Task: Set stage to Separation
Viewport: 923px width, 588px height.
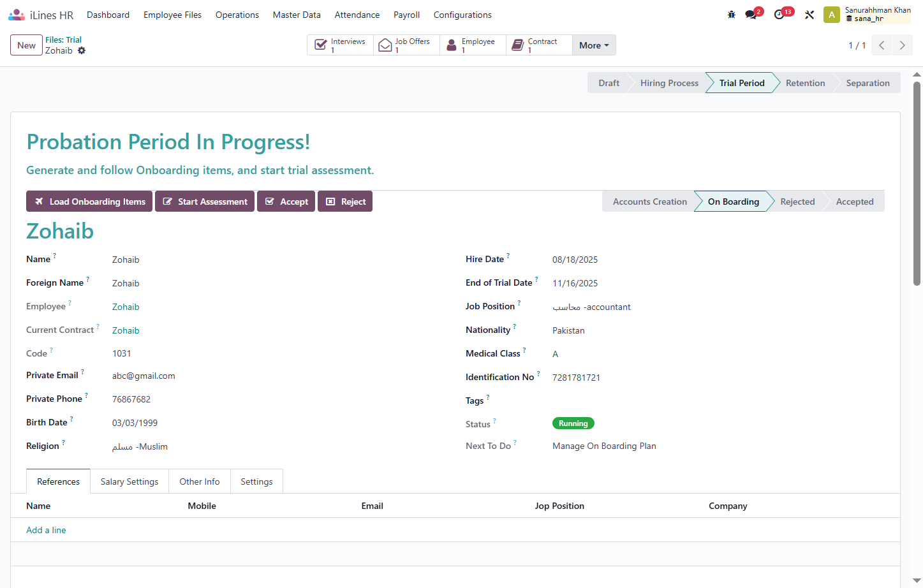Action: [x=868, y=83]
